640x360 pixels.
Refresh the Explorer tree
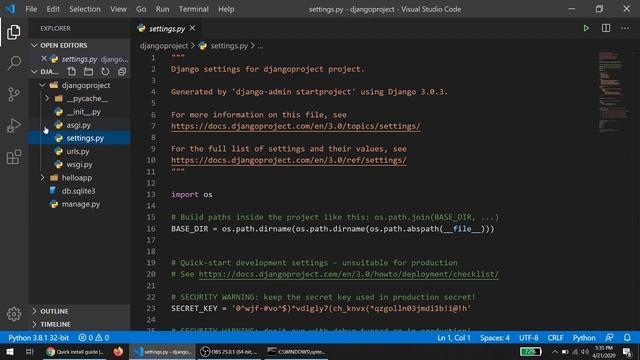pyautogui.click(x=105, y=72)
